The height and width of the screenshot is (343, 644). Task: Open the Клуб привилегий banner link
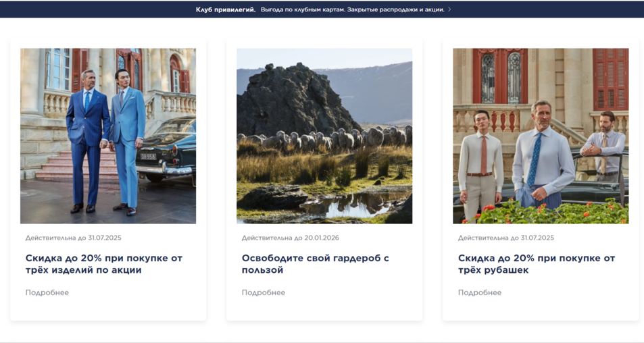click(x=226, y=9)
